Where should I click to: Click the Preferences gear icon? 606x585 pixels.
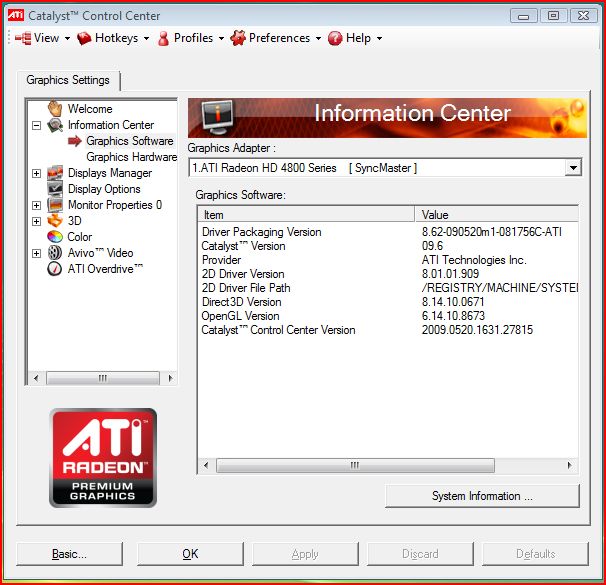238,38
